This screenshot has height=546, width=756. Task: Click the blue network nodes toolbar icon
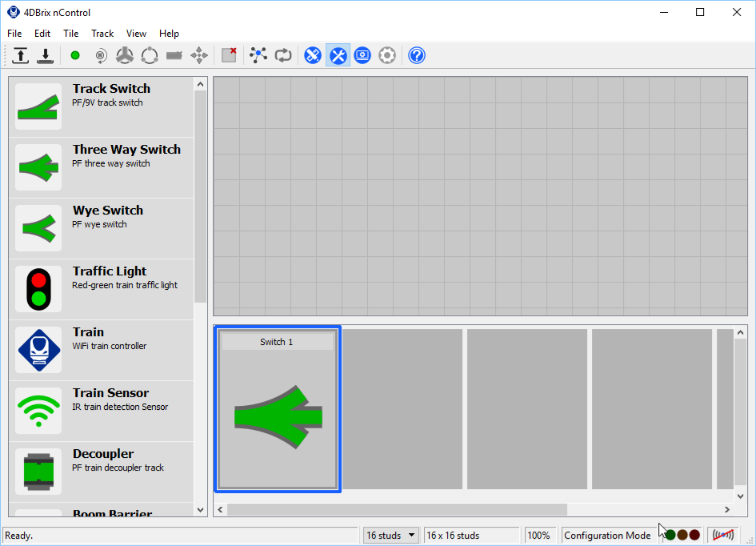(x=258, y=55)
